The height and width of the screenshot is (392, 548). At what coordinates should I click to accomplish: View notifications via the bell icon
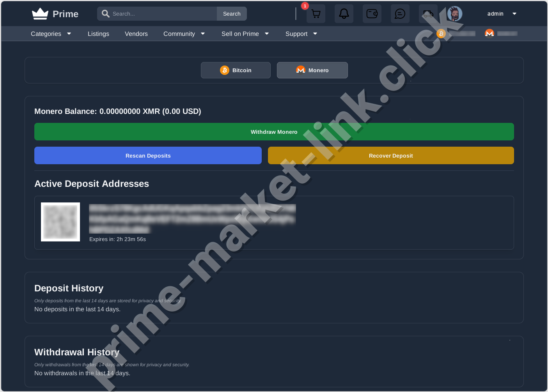pos(344,14)
